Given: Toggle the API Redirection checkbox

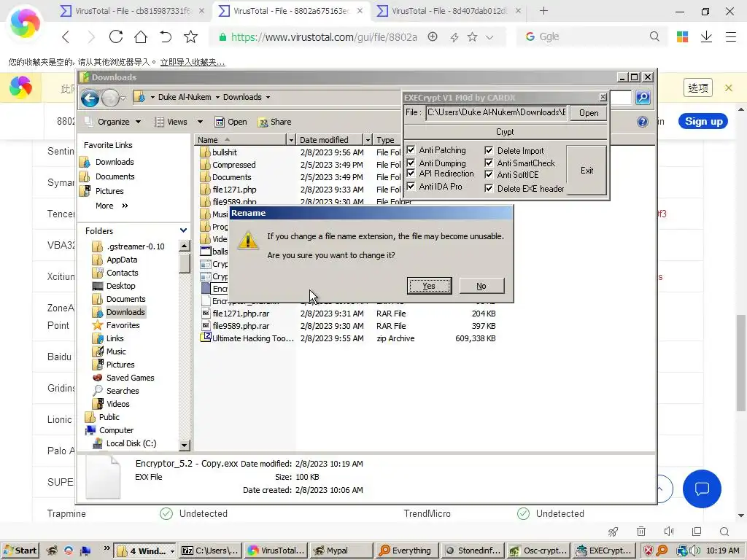Looking at the screenshot, I should tap(411, 174).
